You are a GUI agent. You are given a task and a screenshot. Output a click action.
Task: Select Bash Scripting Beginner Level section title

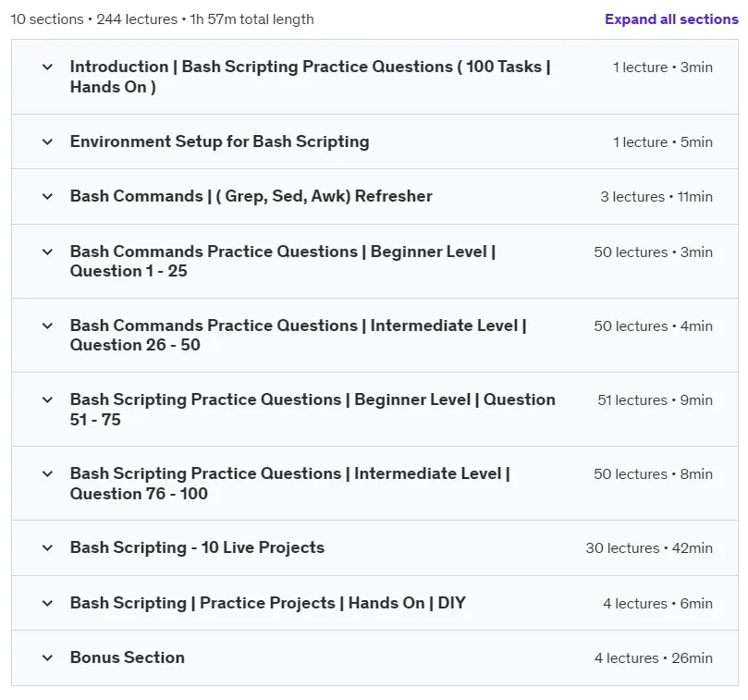pyautogui.click(x=313, y=410)
